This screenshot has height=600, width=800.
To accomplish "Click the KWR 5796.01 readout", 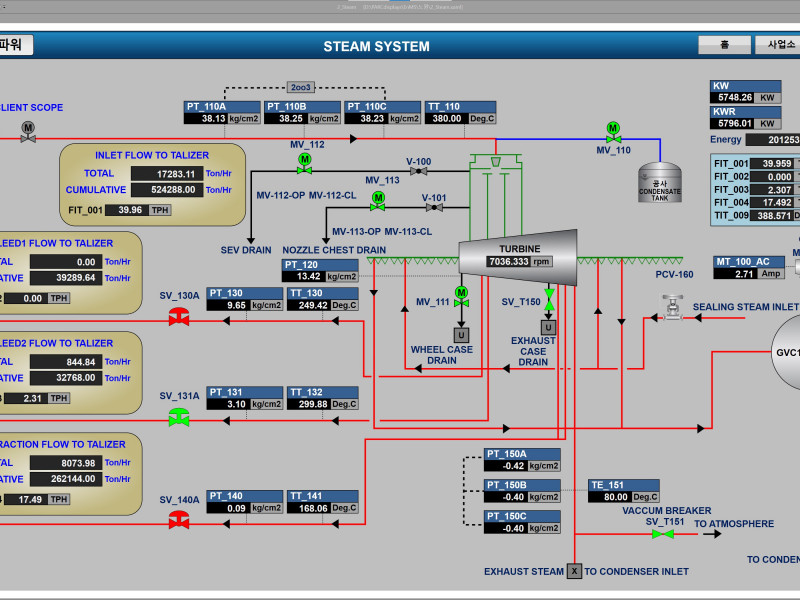I will click(745, 118).
